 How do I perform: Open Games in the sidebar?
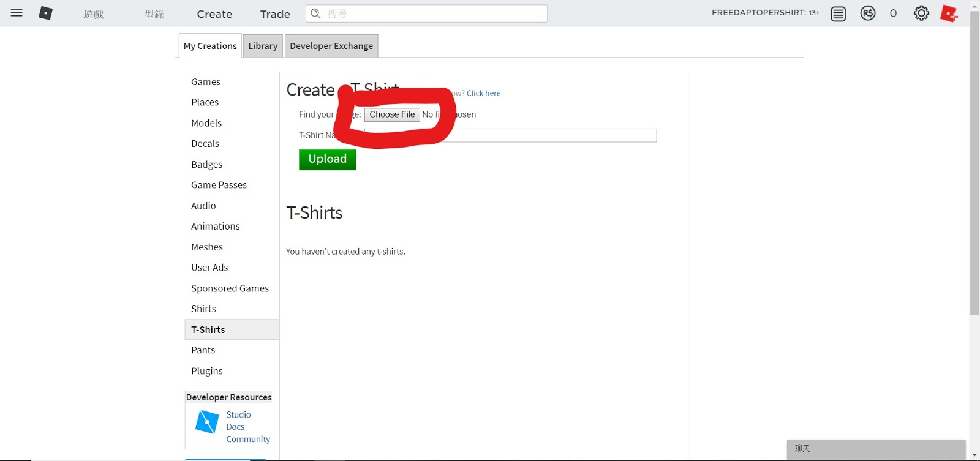pos(206,82)
